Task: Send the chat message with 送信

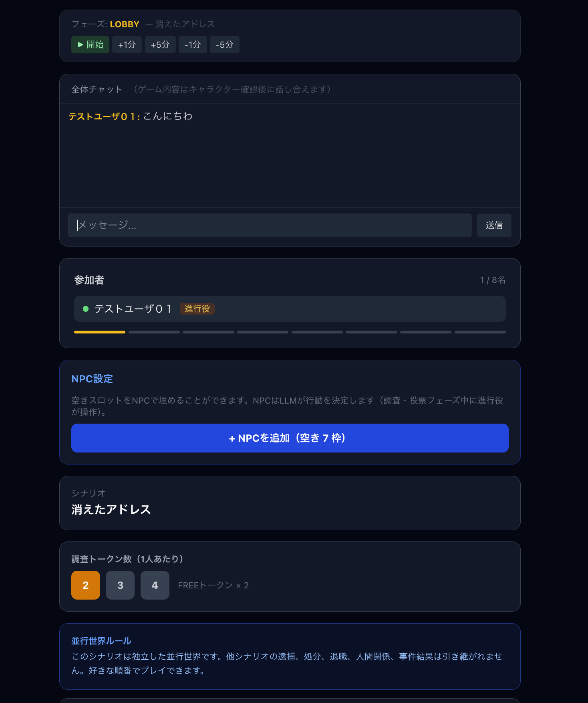Action: 494,225
